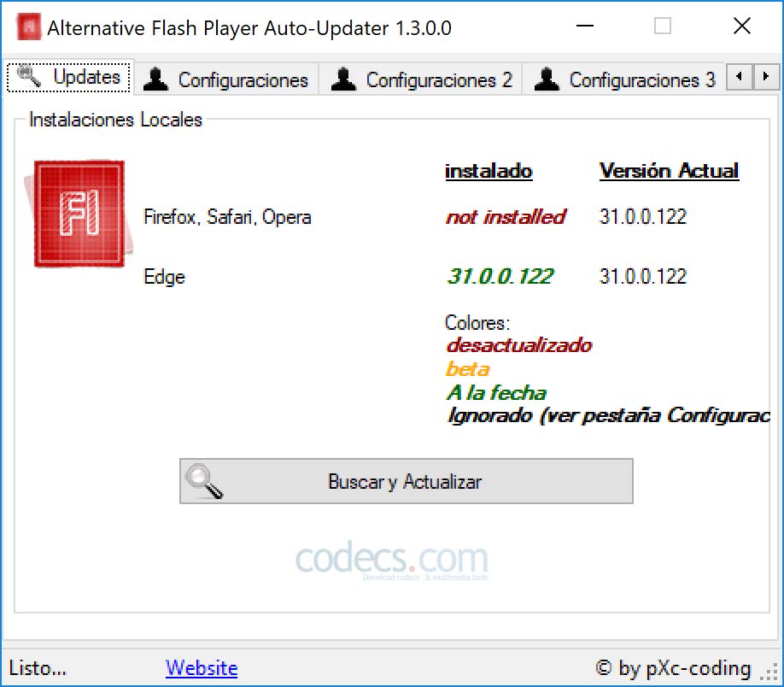Click the 'Listo...' status text
Screen dimensions: 784x687
click(38, 668)
